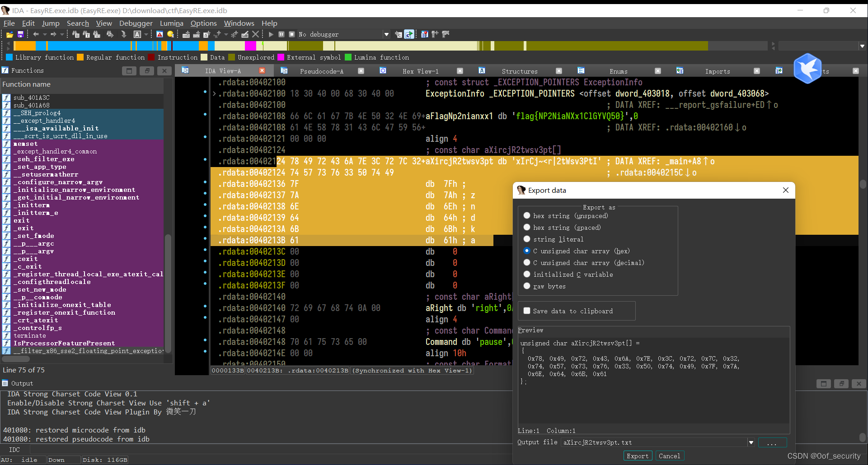Open a file with the Open folder icon
The image size is (868, 465).
9,34
